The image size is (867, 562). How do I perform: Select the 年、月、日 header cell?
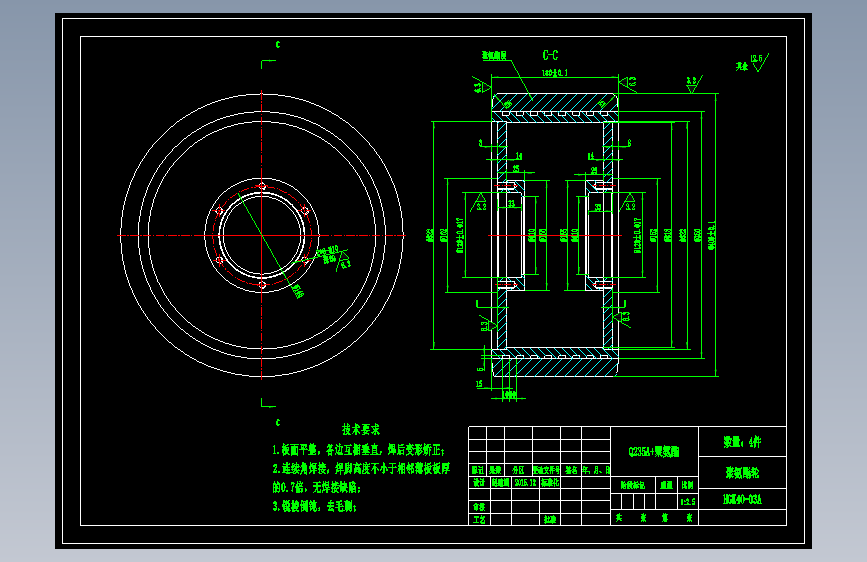(x=596, y=470)
